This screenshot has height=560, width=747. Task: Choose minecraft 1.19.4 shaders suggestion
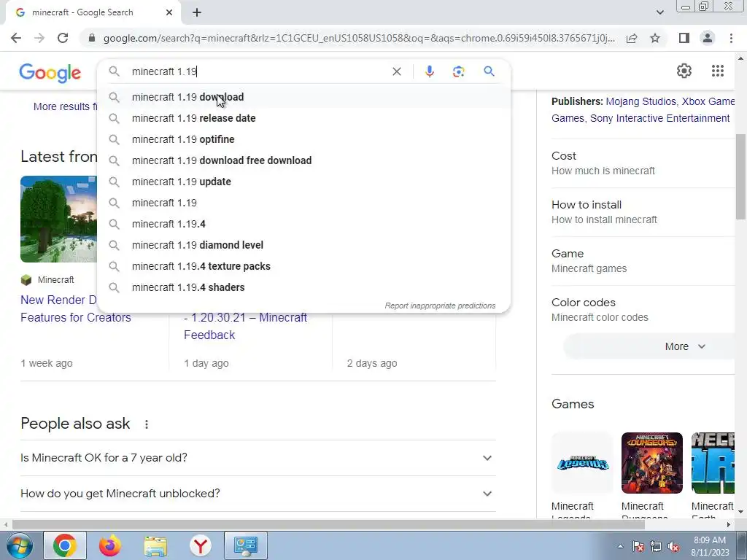(x=304, y=287)
